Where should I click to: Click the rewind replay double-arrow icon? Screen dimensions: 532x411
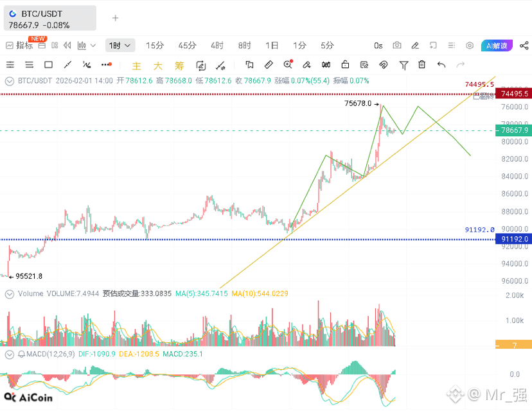click(67, 46)
